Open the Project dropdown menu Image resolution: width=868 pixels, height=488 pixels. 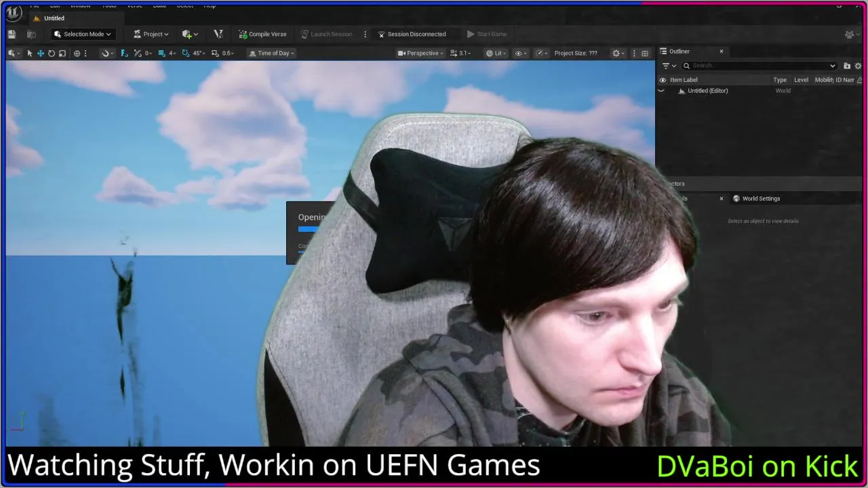point(151,34)
